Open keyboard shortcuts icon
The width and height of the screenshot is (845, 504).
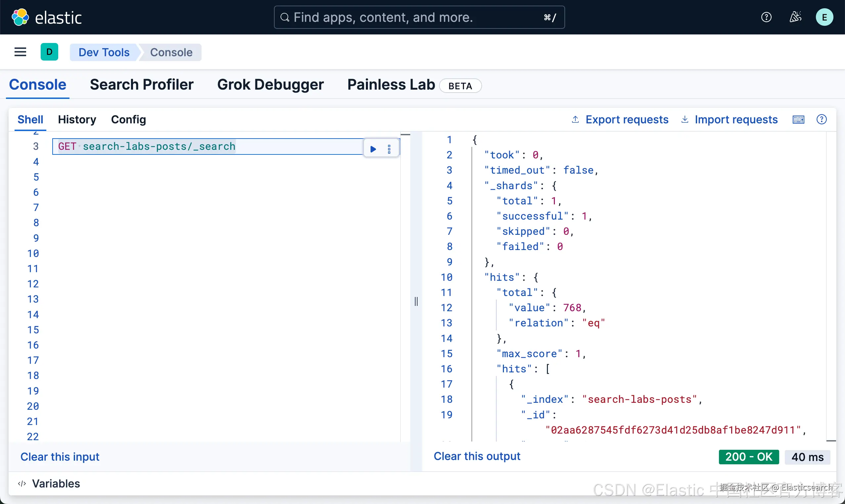click(x=798, y=119)
